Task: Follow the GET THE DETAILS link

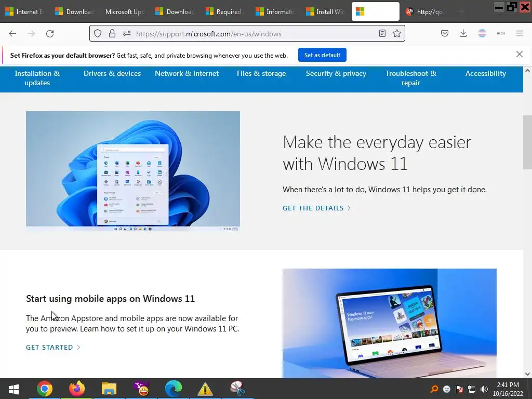Action: (x=316, y=208)
